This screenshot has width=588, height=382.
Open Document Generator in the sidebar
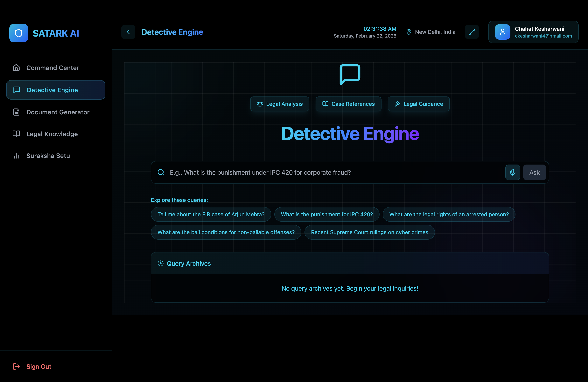[58, 112]
